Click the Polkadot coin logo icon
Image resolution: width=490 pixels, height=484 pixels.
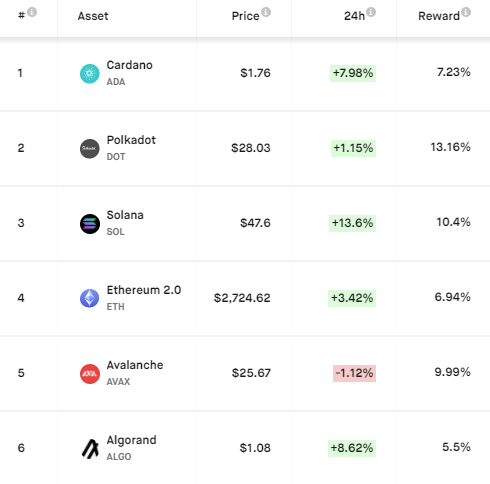[90, 149]
